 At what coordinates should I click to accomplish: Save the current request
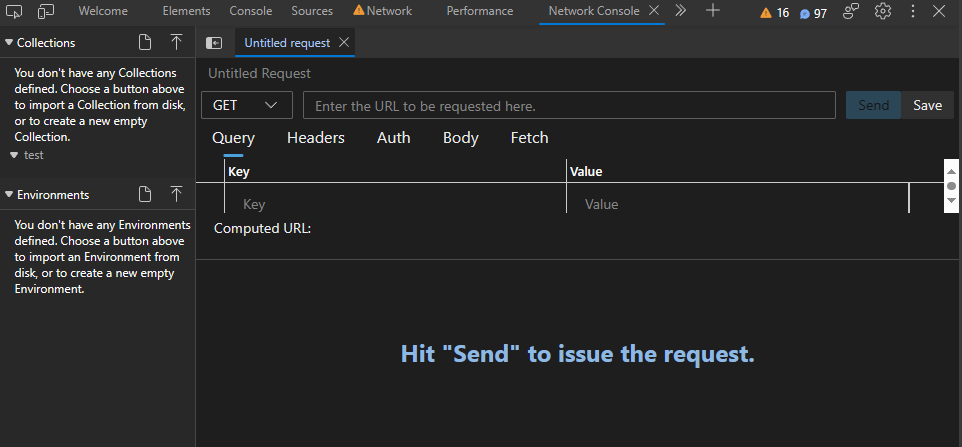tap(927, 105)
